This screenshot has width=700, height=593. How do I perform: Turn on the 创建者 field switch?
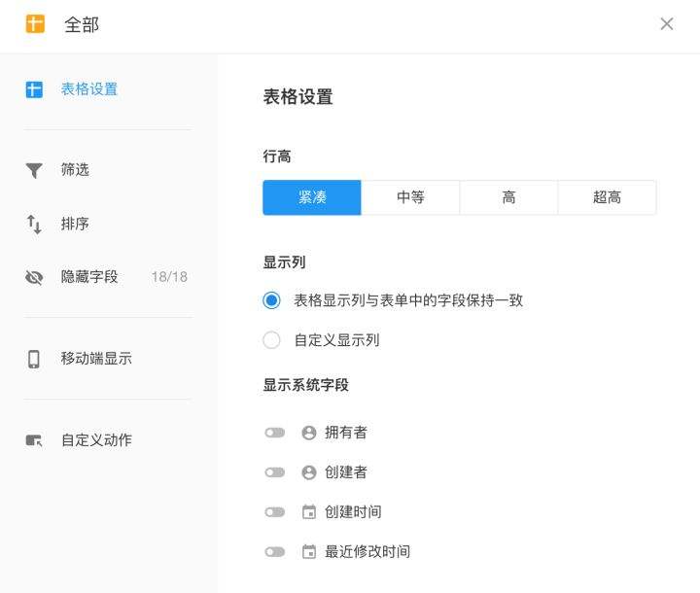pos(275,472)
